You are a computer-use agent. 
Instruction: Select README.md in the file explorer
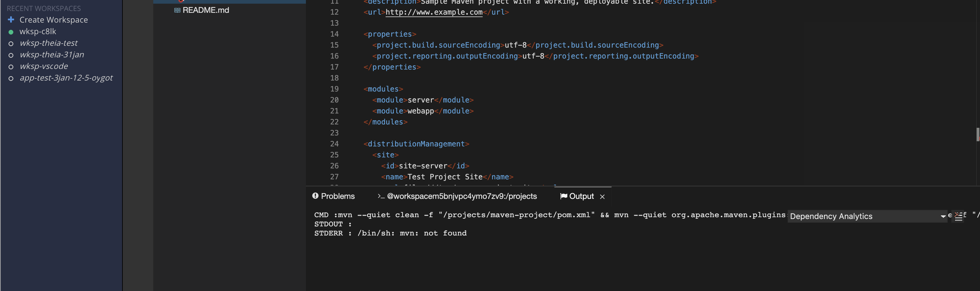coord(206,10)
